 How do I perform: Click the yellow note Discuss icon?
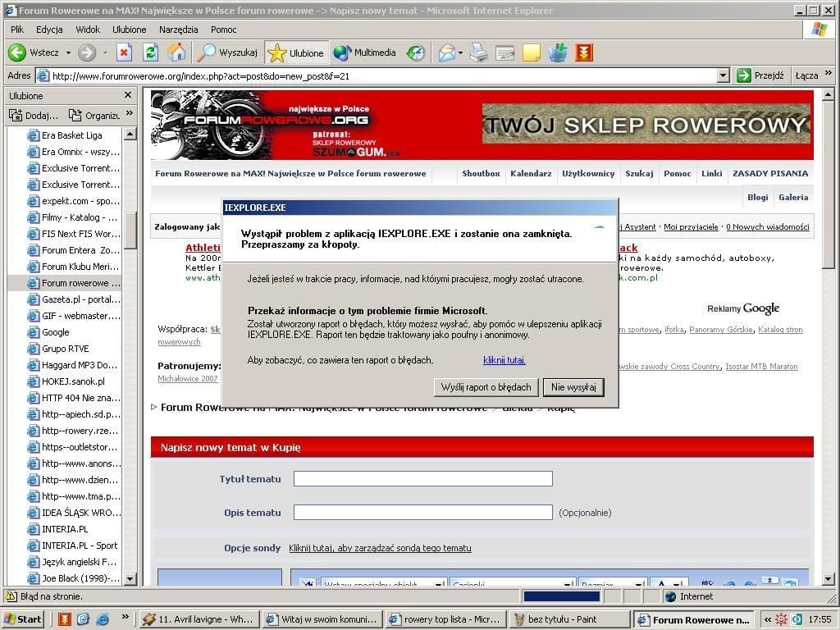click(x=531, y=52)
